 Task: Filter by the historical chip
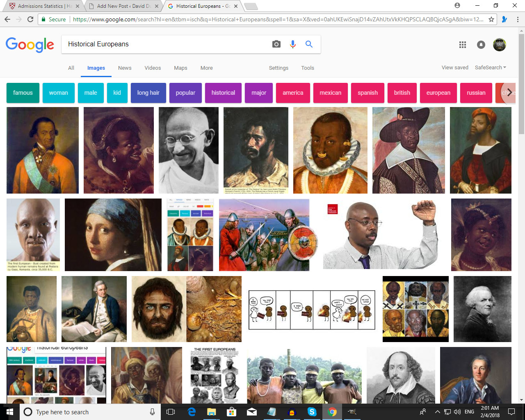click(x=223, y=93)
